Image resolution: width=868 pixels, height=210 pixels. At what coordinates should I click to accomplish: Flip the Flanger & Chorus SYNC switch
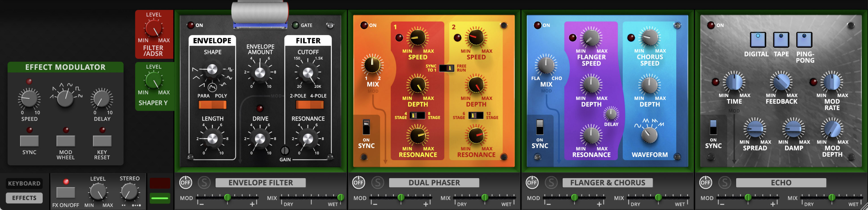(540, 127)
